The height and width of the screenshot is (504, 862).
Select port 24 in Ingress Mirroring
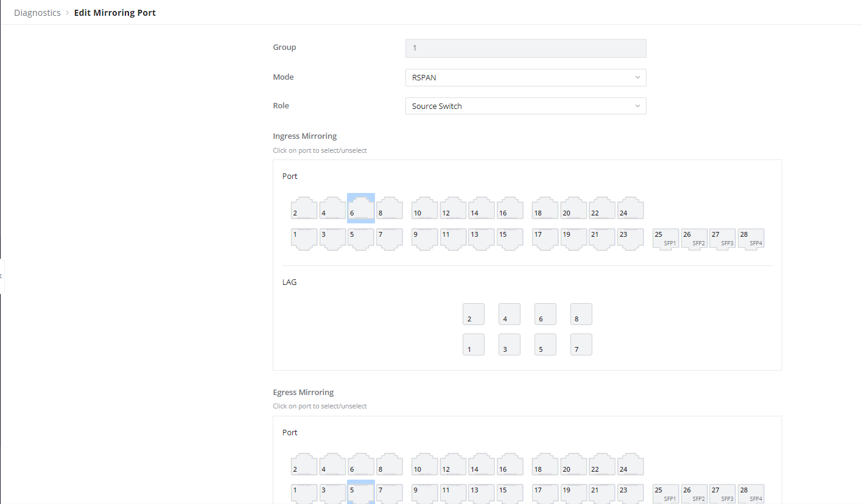[x=631, y=208]
